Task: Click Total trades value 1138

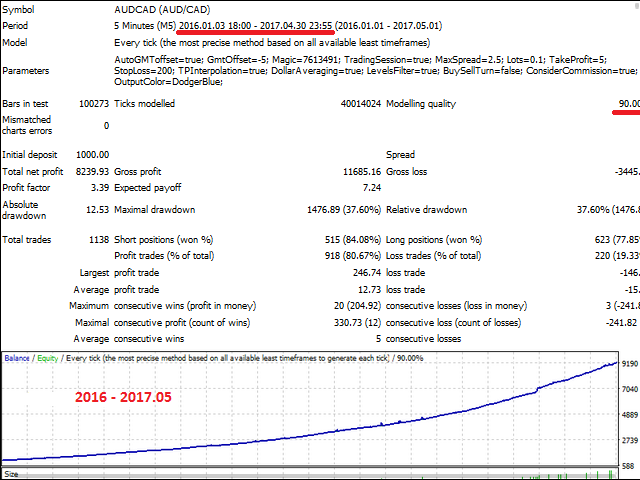Action: pos(99,240)
